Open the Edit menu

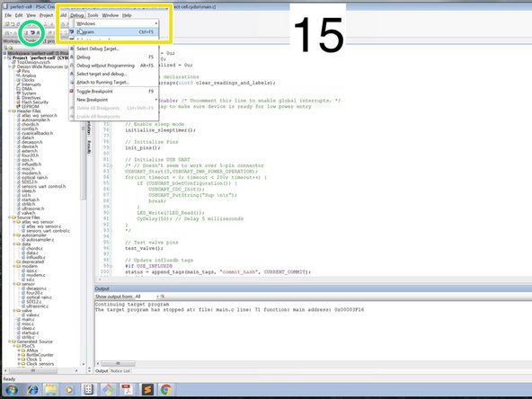tap(19, 15)
